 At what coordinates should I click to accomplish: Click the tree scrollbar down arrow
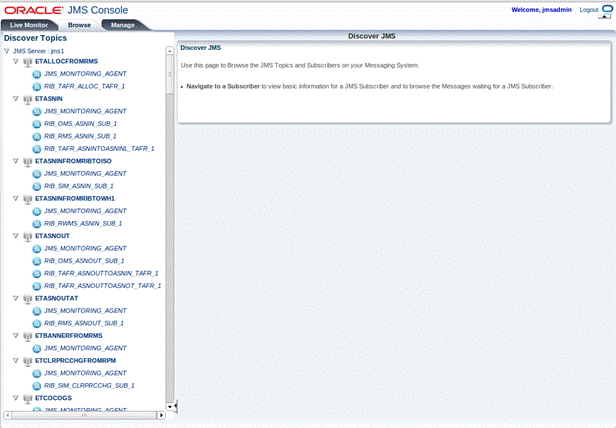coord(170,407)
